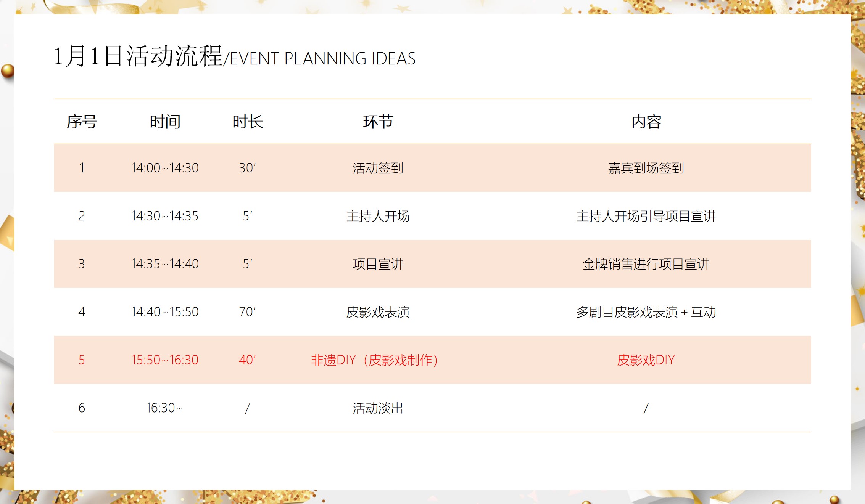Select the 序号 column header
The width and height of the screenshot is (865, 504).
82,122
